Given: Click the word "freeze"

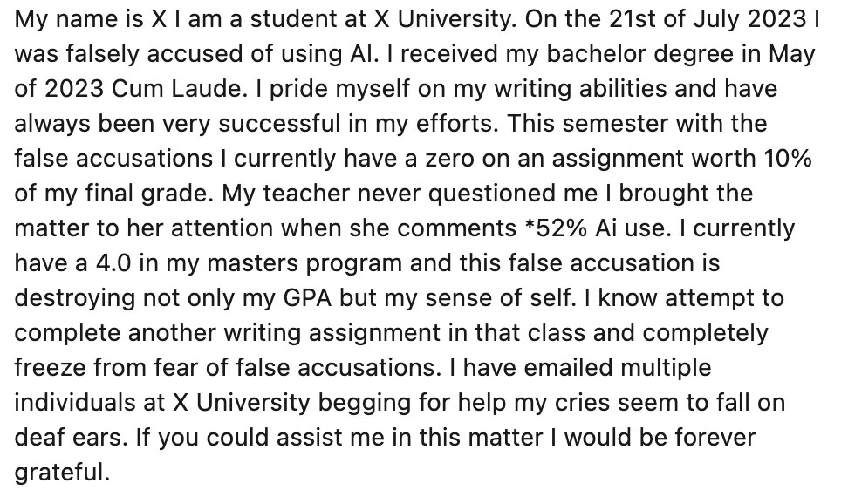Looking at the screenshot, I should [x=50, y=368].
